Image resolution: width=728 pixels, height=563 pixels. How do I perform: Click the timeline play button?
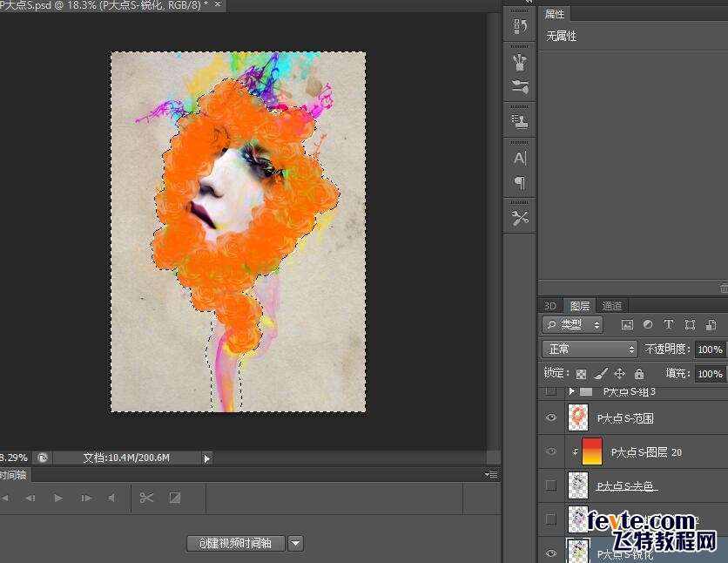point(58,498)
